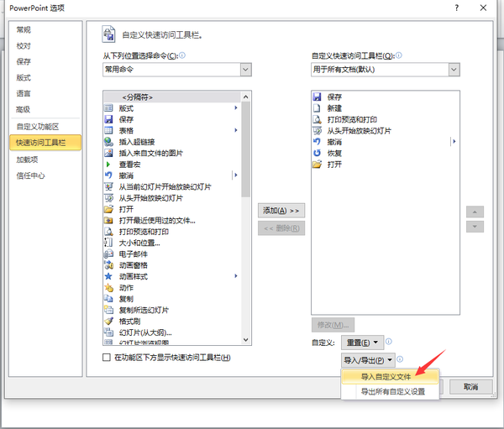Select the 新建 blank page icon
504x429 pixels.
[x=317, y=108]
